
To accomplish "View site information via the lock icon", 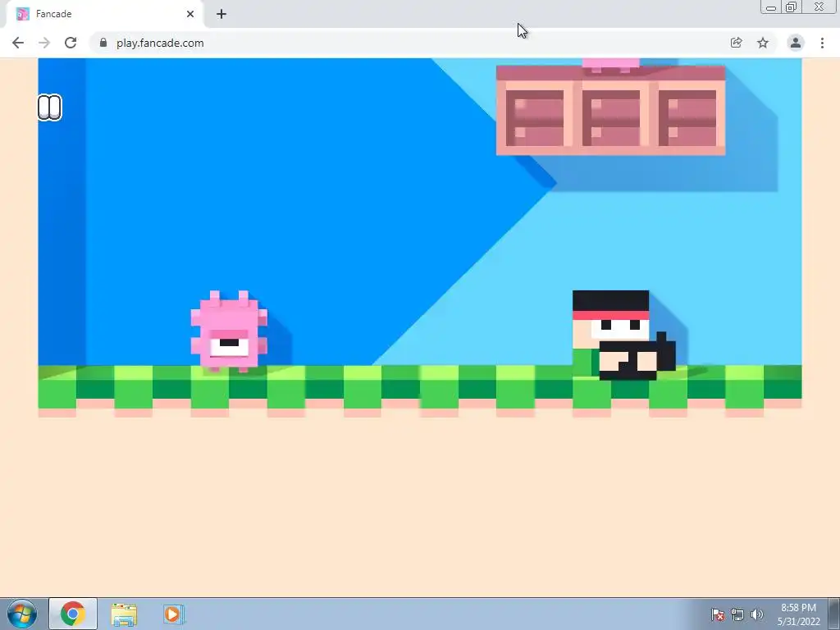I will pos(103,43).
